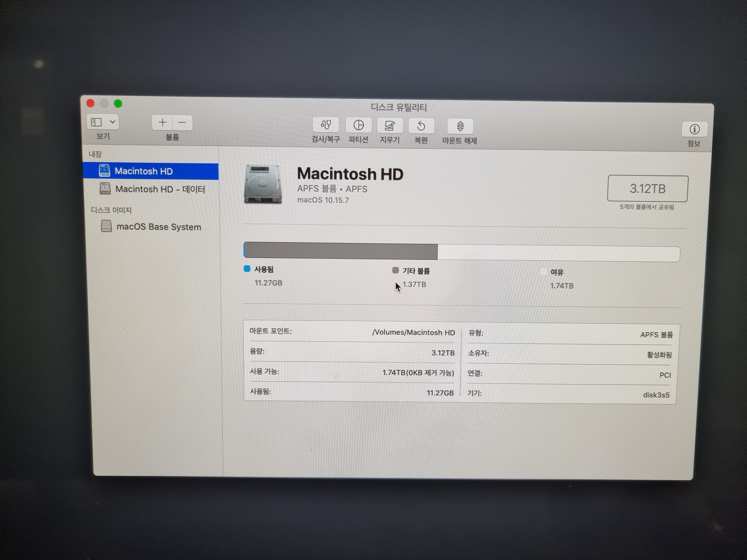Viewport: 747px width, 560px height.
Task: Click the 내장 sidebar section header
Action: (95, 154)
